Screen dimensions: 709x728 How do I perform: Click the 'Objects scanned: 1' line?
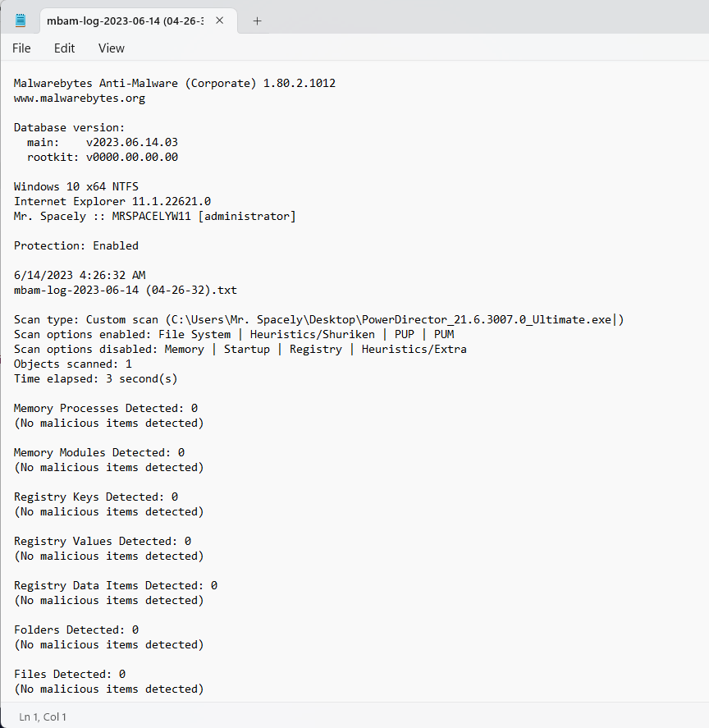tap(73, 364)
